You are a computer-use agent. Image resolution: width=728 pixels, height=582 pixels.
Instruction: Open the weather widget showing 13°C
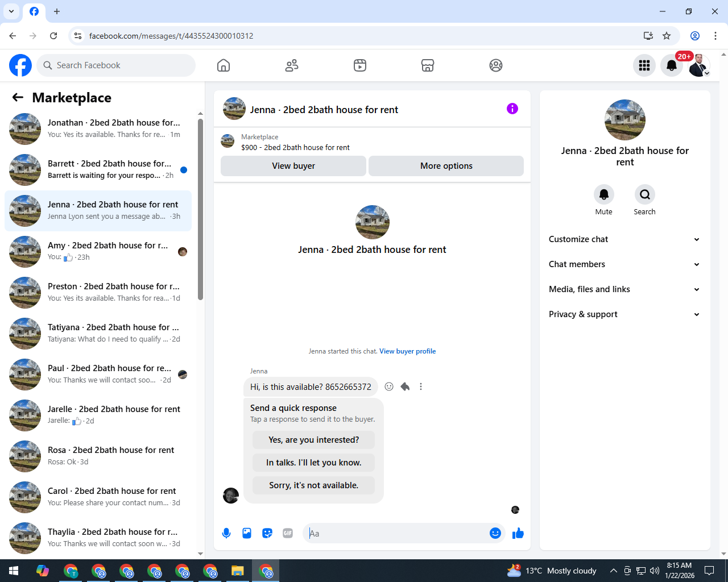pyautogui.click(x=552, y=571)
